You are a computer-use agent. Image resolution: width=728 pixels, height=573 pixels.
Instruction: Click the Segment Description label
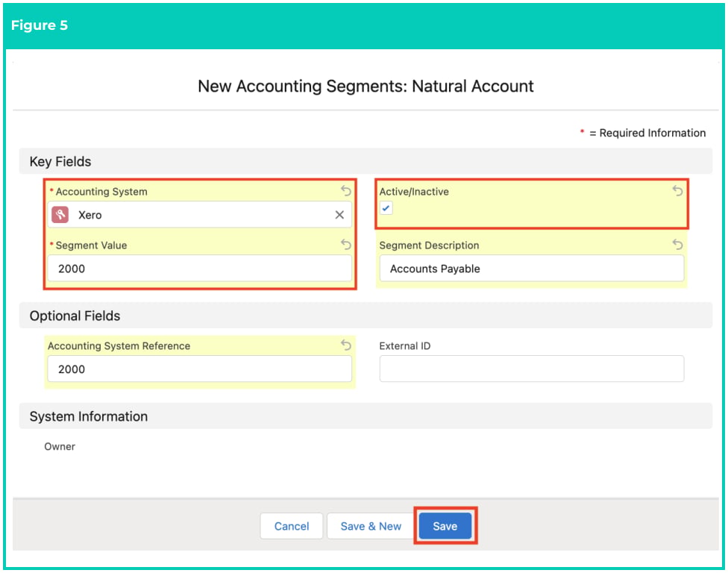tap(429, 245)
